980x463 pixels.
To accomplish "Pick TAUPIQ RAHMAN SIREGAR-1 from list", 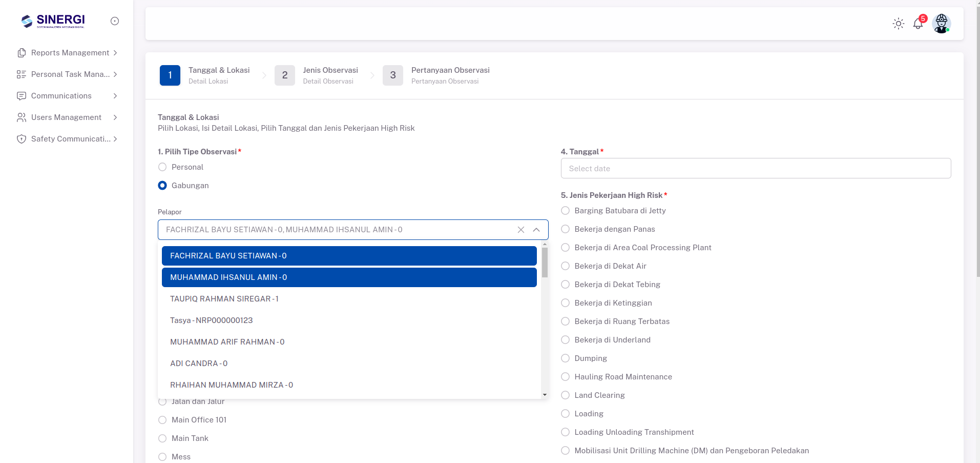I will click(349, 299).
